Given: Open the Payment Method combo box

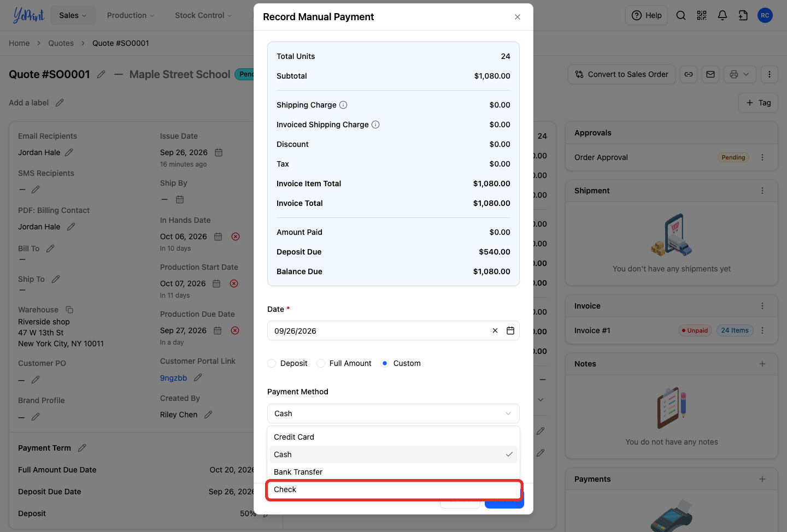Looking at the screenshot, I should coord(393,413).
